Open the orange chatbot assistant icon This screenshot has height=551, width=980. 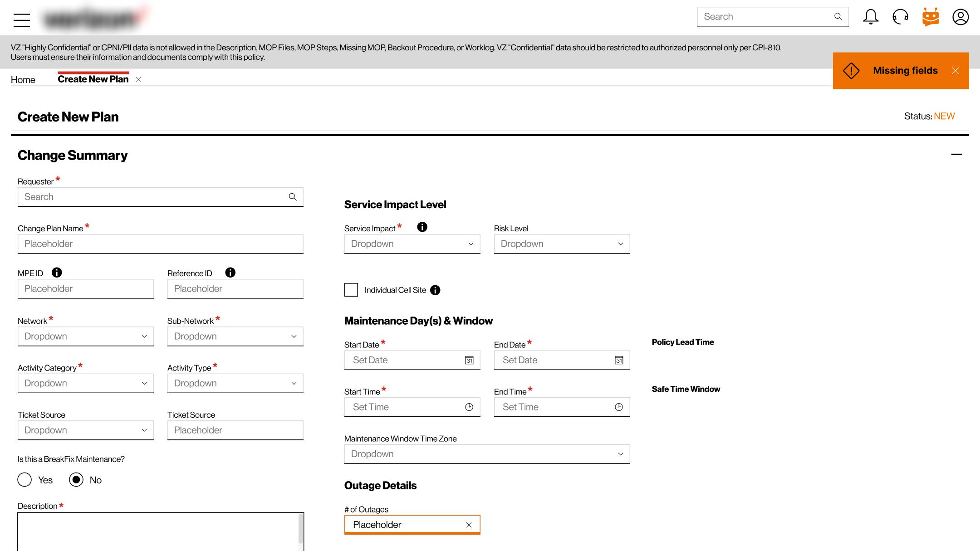coord(931,17)
